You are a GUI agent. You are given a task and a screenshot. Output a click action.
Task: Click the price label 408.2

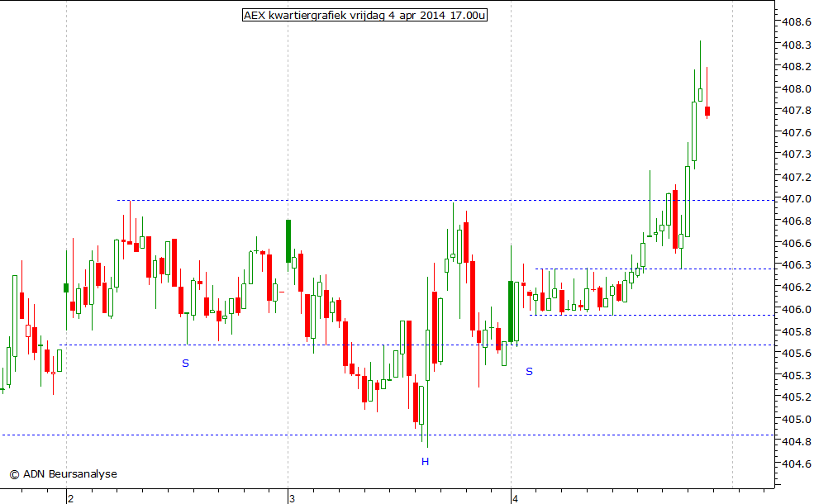click(x=797, y=66)
